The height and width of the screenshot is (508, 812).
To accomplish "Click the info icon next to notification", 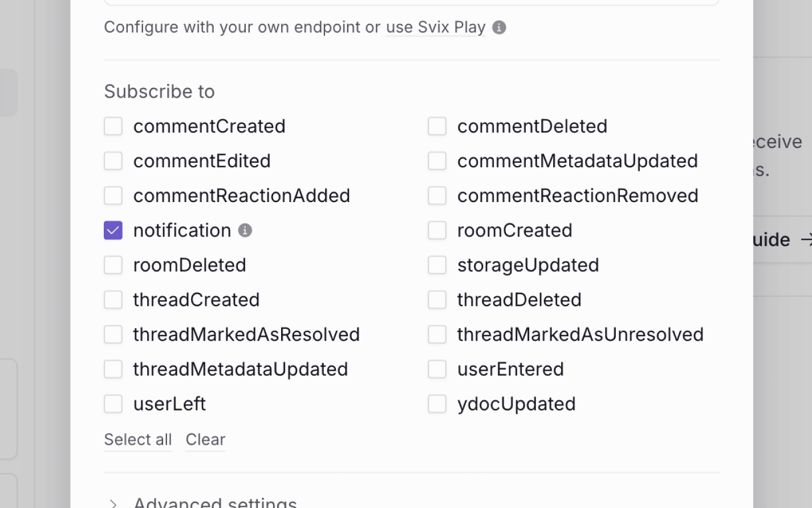I will coord(245,230).
